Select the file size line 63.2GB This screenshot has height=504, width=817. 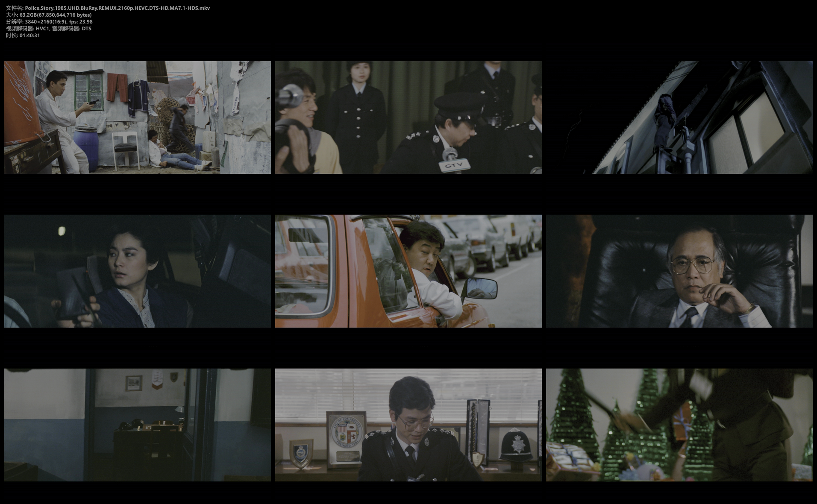[x=49, y=15]
